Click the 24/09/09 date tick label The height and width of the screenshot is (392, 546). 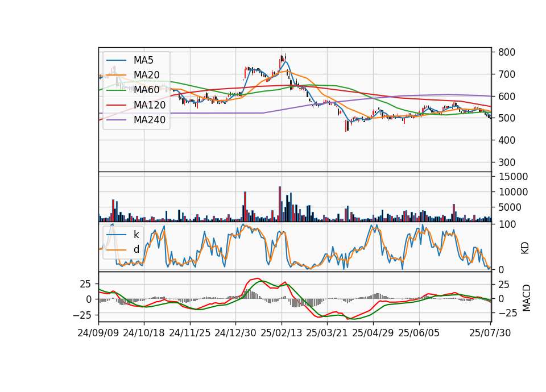[98, 333]
